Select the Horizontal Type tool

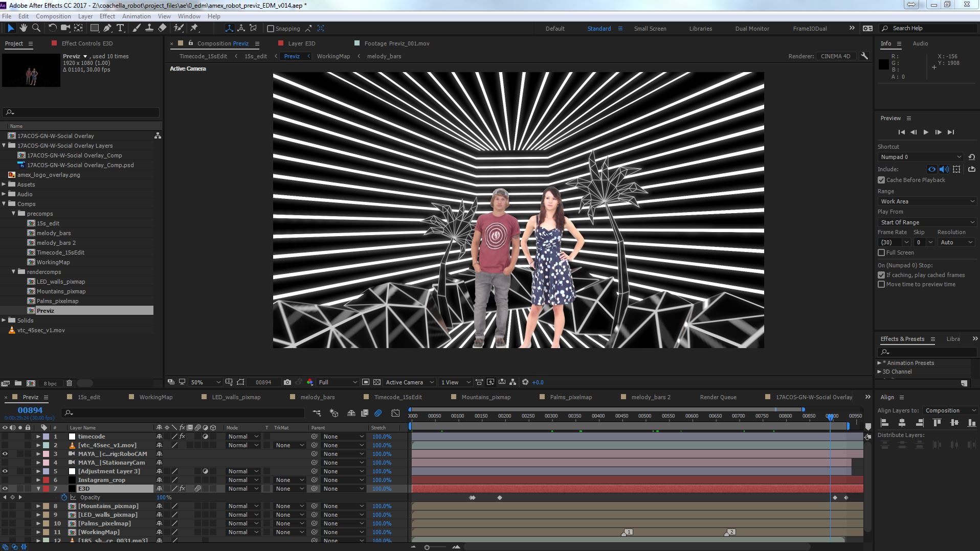point(121,28)
